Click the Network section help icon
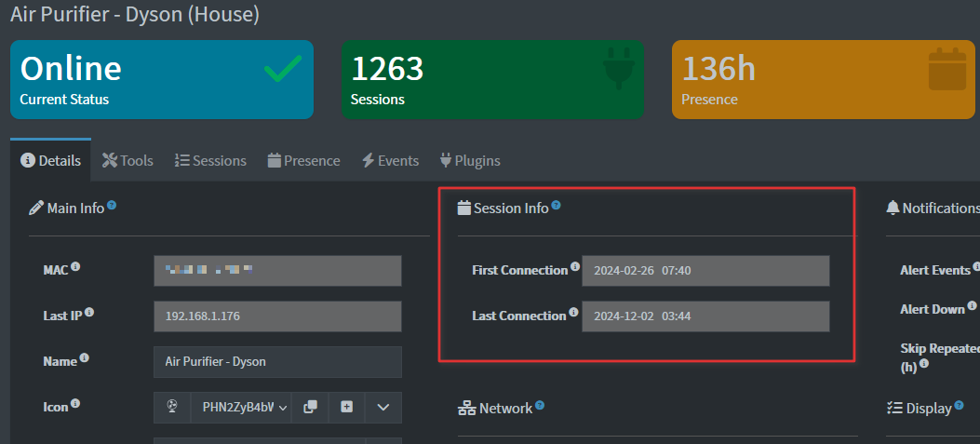 click(x=540, y=405)
